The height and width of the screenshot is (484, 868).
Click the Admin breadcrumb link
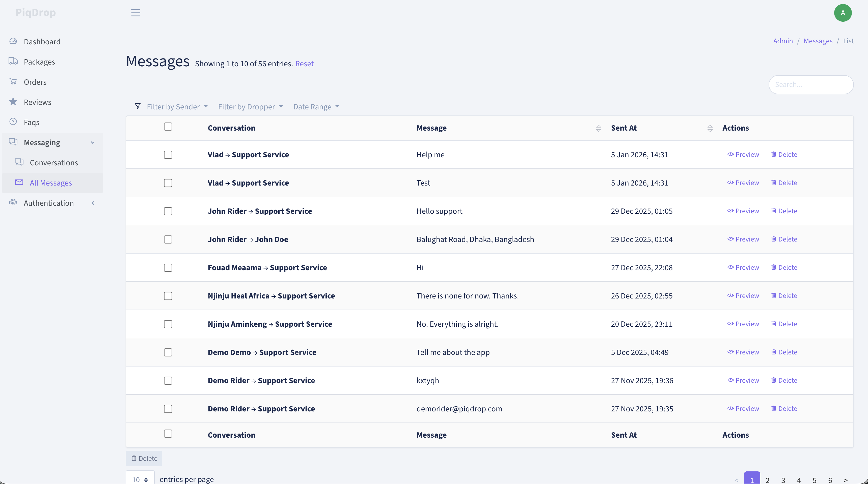point(783,41)
